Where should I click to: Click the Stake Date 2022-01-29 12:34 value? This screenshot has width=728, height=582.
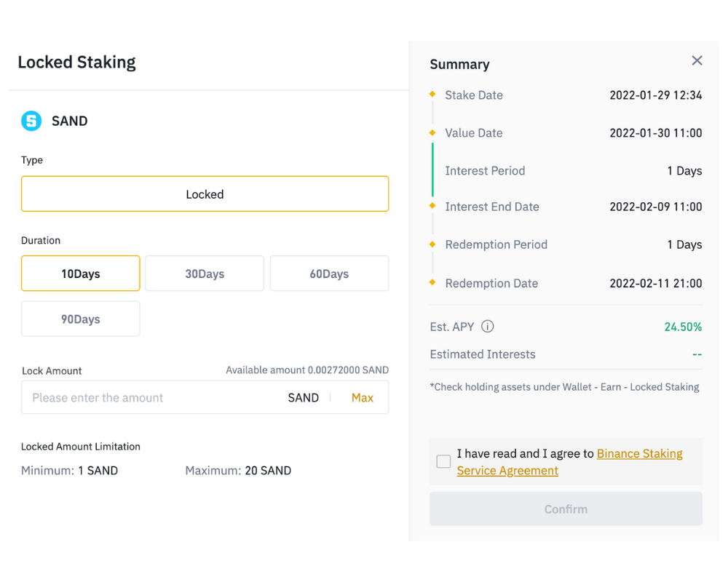click(656, 95)
